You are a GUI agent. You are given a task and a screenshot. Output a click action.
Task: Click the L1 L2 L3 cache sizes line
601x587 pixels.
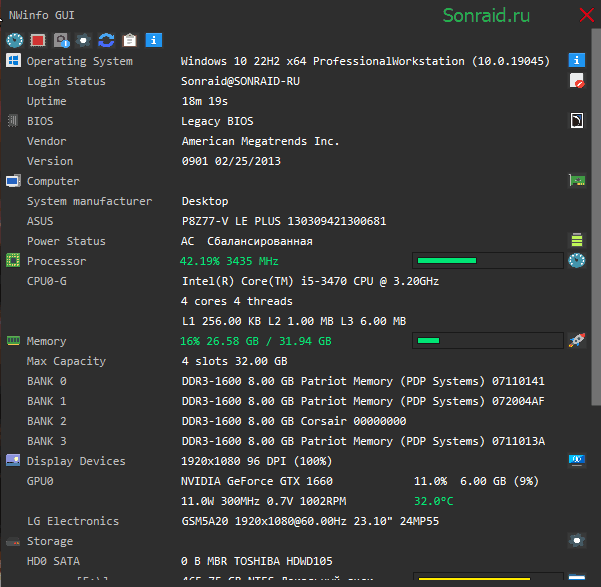[294, 321]
